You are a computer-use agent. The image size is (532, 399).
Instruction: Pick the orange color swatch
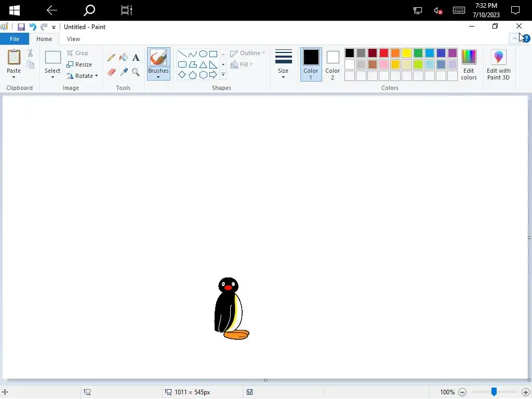click(x=395, y=53)
